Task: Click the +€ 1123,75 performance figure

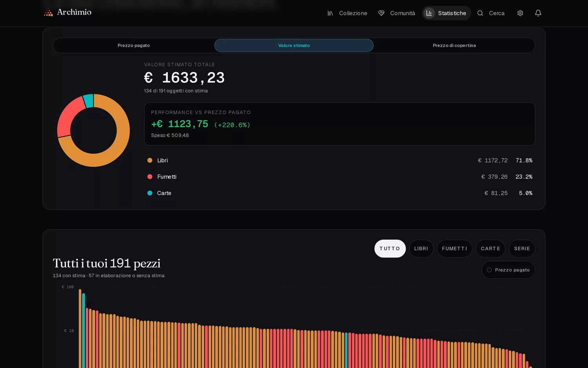Action: coord(180,124)
